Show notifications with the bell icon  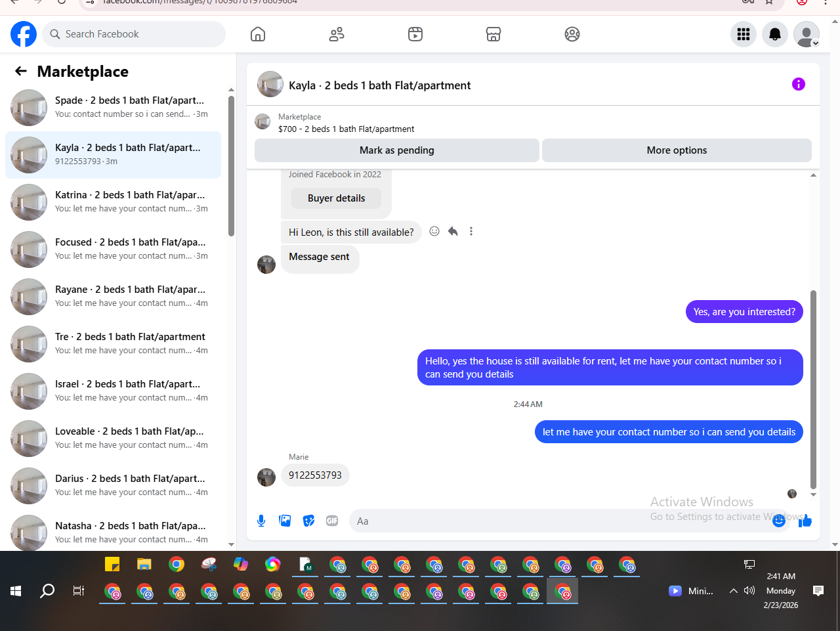(x=775, y=34)
